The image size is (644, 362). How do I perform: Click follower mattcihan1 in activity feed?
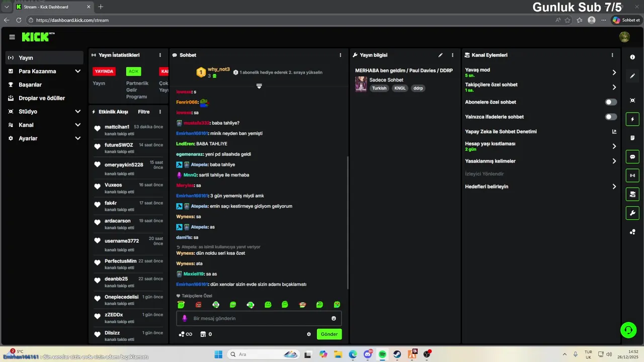117,127
